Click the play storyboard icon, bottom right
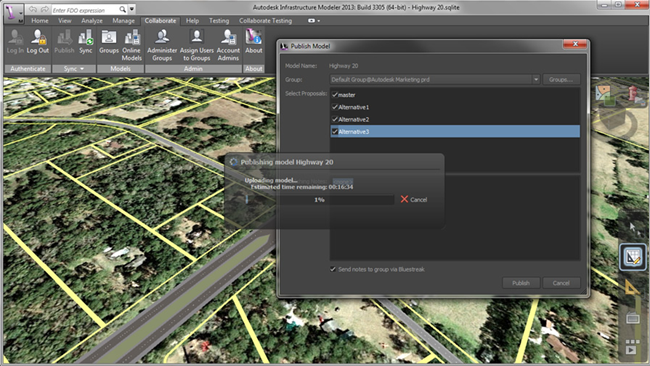Viewport: 650px width, 366px height. point(631,350)
